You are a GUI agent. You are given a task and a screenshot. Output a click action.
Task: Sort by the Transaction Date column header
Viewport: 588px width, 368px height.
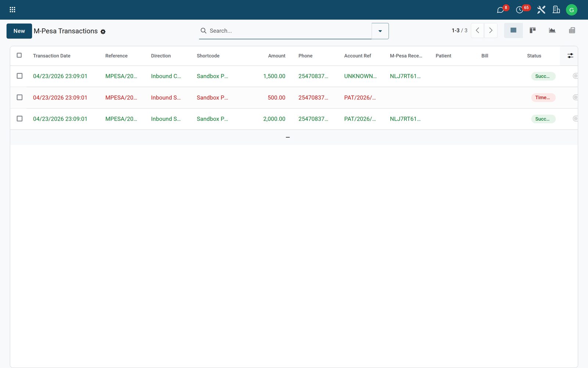(x=52, y=56)
